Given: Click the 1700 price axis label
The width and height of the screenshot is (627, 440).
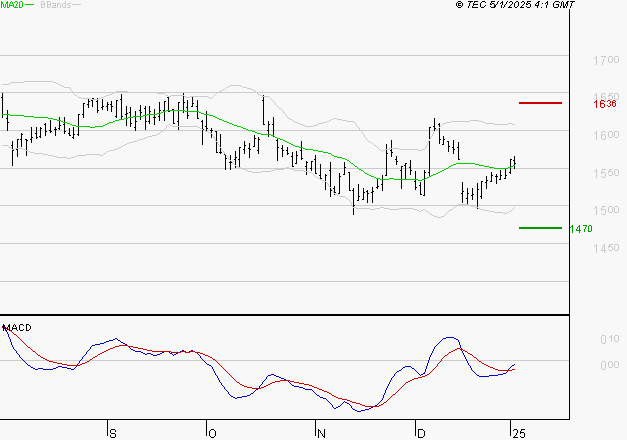Looking at the screenshot, I should click(x=606, y=60).
